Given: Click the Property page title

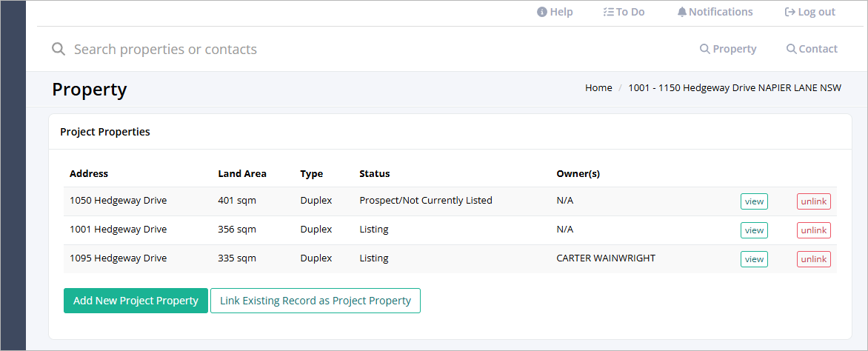Looking at the screenshot, I should tap(89, 89).
